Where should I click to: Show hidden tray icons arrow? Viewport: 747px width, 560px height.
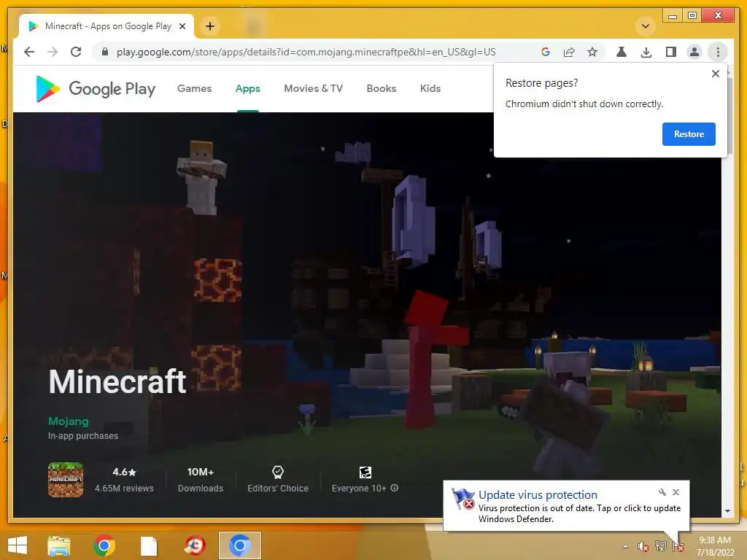[625, 546]
